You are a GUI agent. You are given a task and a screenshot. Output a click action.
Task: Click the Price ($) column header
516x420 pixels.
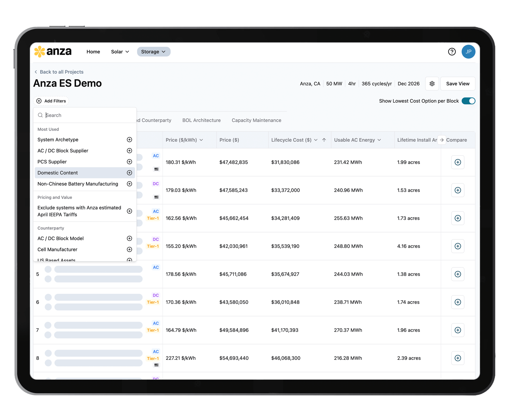click(x=229, y=140)
